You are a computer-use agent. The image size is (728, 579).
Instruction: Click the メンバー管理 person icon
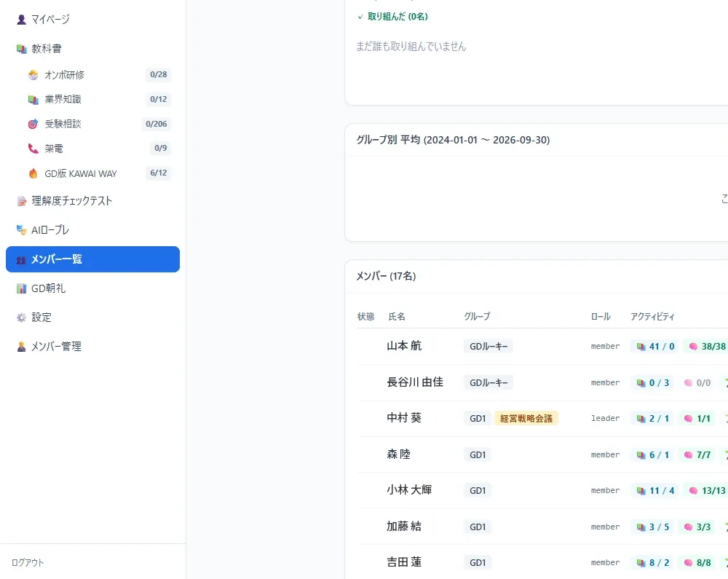point(21,347)
